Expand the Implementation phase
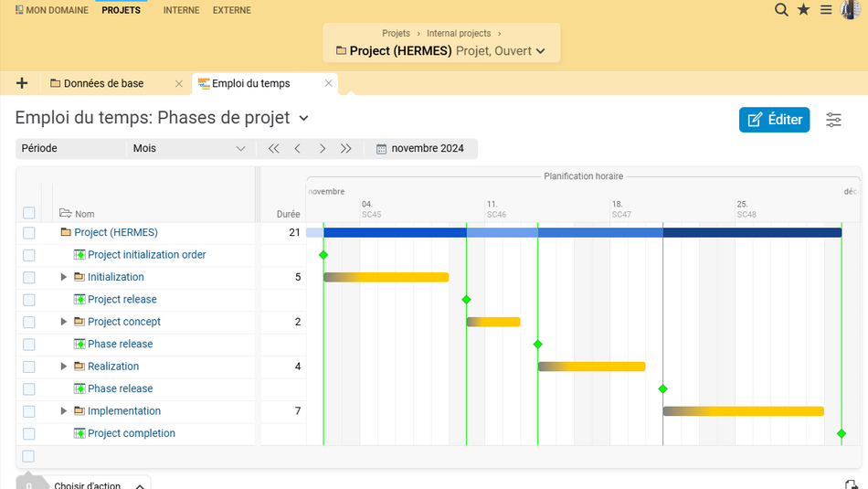 63,411
